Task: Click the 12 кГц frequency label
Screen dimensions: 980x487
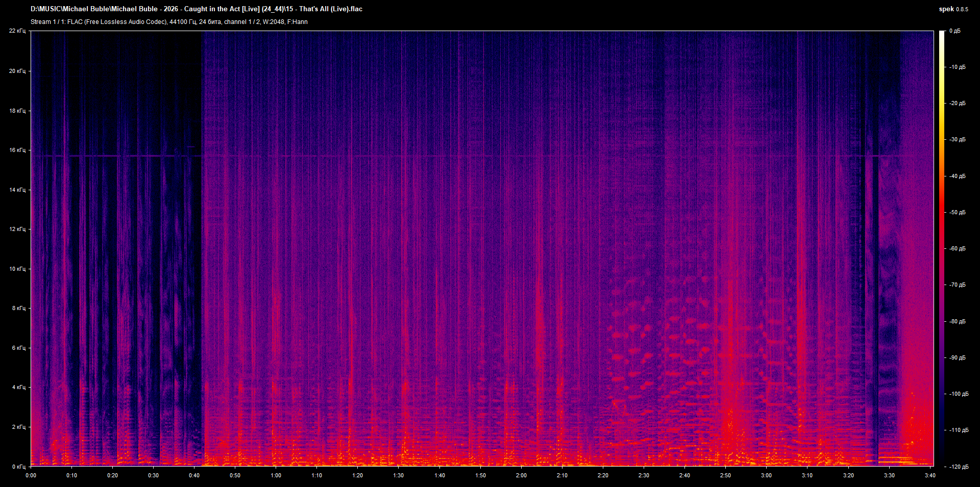Action: [x=17, y=229]
